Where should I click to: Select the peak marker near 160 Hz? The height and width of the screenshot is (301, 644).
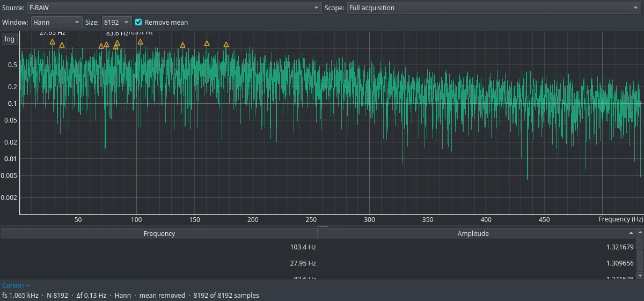click(x=207, y=44)
